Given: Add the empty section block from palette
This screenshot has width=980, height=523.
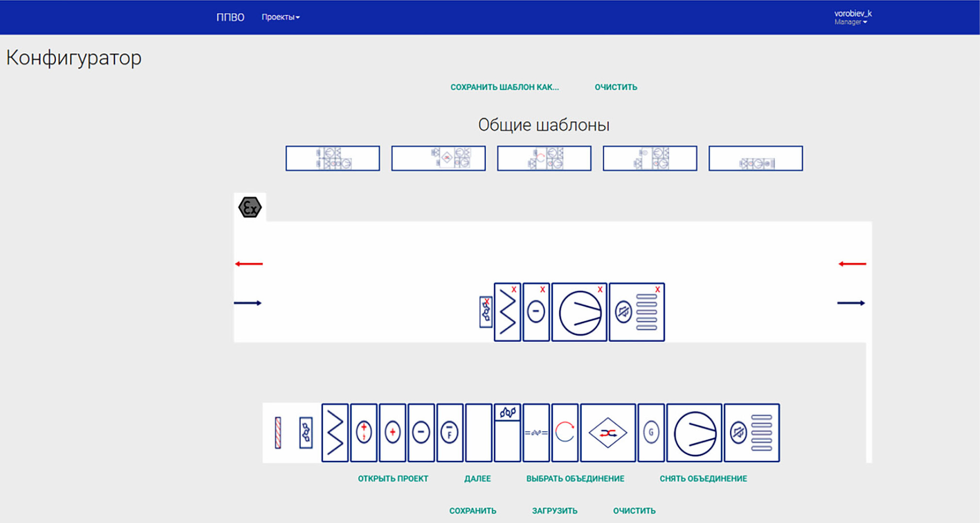Looking at the screenshot, I should point(478,433).
